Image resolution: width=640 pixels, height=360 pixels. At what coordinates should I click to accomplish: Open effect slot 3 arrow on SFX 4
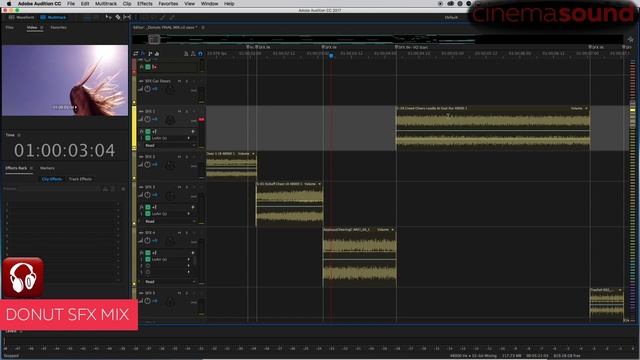189,272
